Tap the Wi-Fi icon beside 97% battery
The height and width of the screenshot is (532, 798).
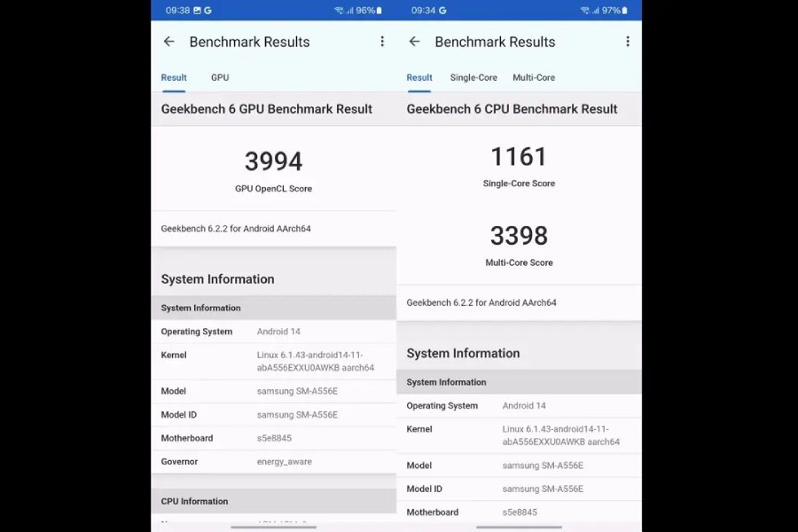pos(584,11)
